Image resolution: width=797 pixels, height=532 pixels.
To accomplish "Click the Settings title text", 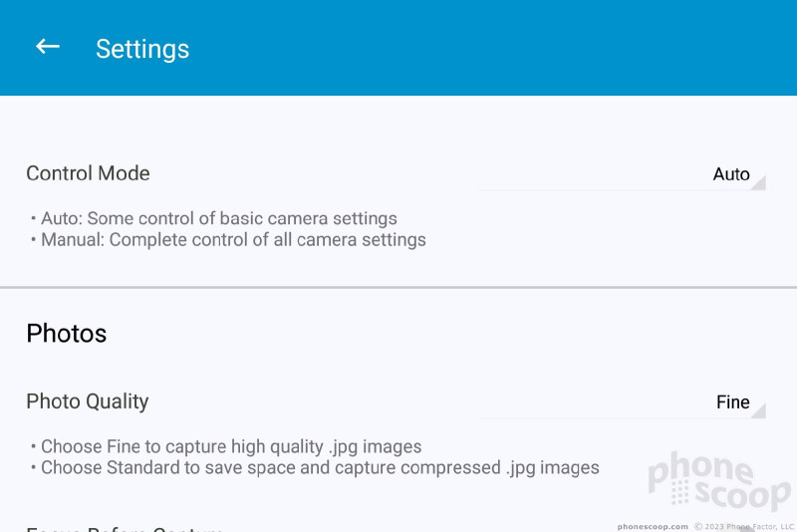I will 142,49.
